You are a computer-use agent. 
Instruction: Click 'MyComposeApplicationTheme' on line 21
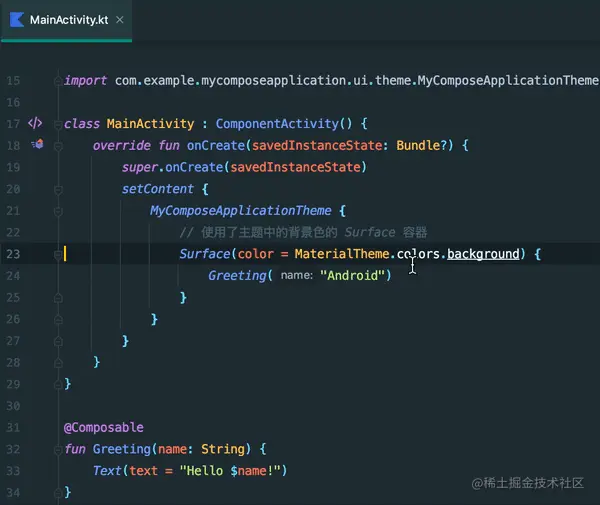coord(241,210)
